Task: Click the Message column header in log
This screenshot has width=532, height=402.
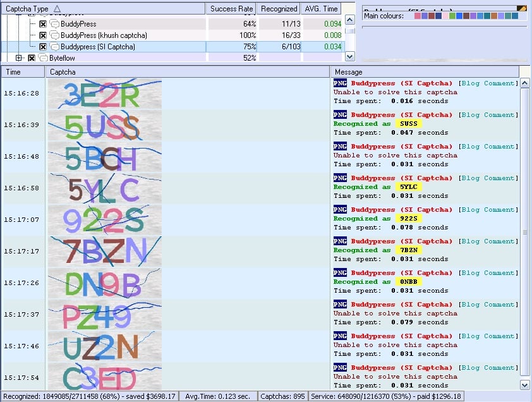Action: tap(425, 72)
